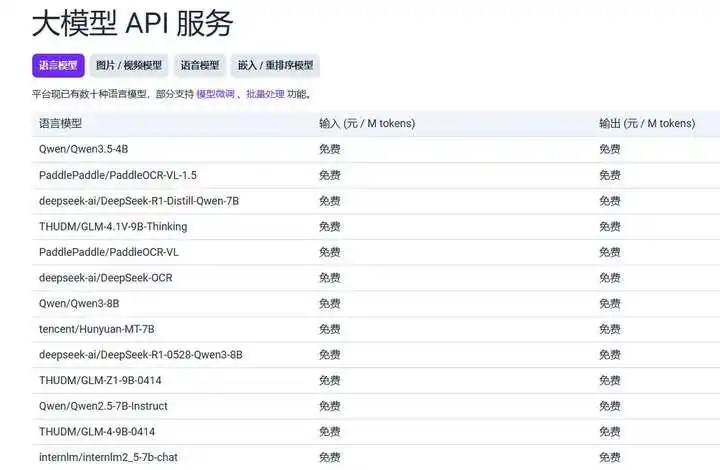This screenshot has height=470, width=720.
Task: Select internlm/internlm2_5-7b-chat model name
Action: [108, 457]
